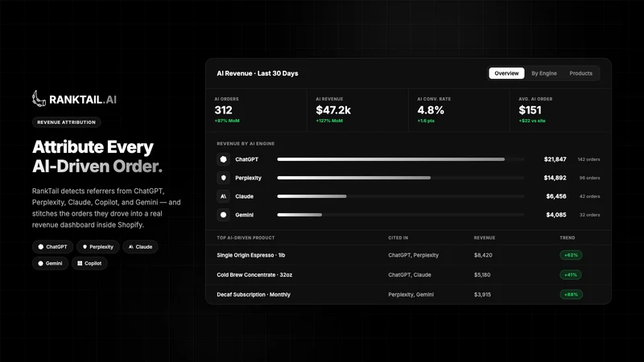
Task: Click the $8,420 revenue cell
Action: pyautogui.click(x=483, y=255)
